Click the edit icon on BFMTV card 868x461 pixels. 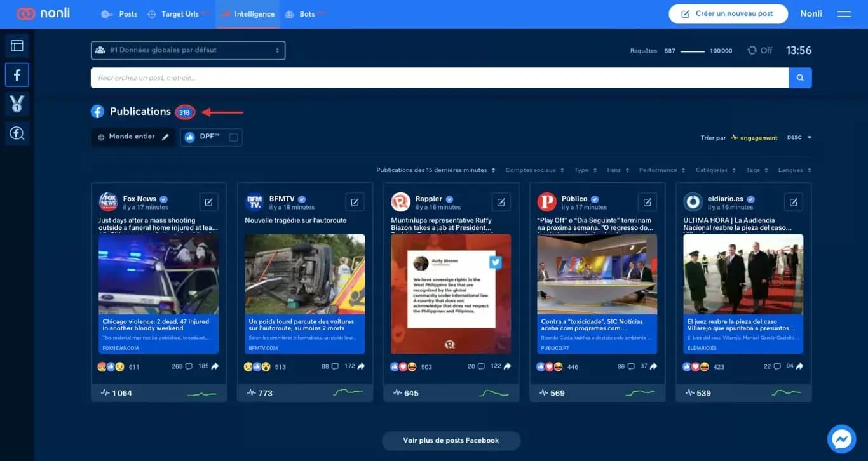click(355, 202)
